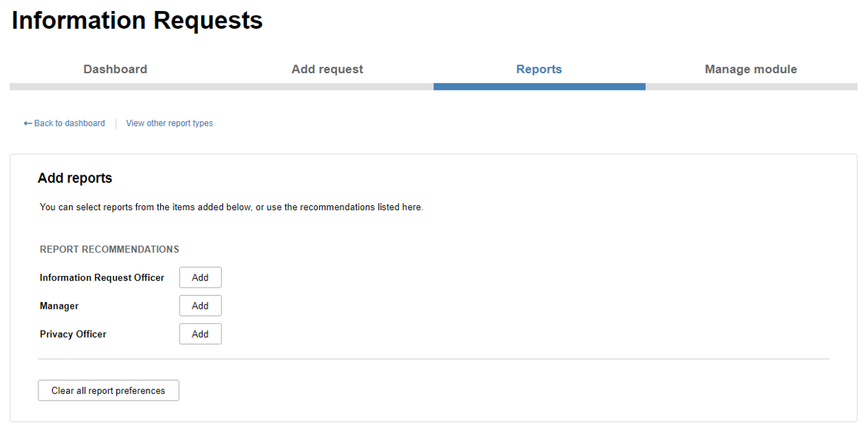868x432 pixels.
Task: Add the Privacy Officer report recommendation
Action: 200,333
